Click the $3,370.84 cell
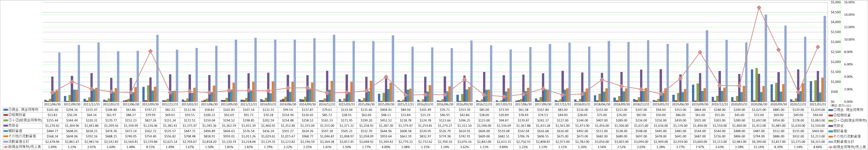 (151, 142)
